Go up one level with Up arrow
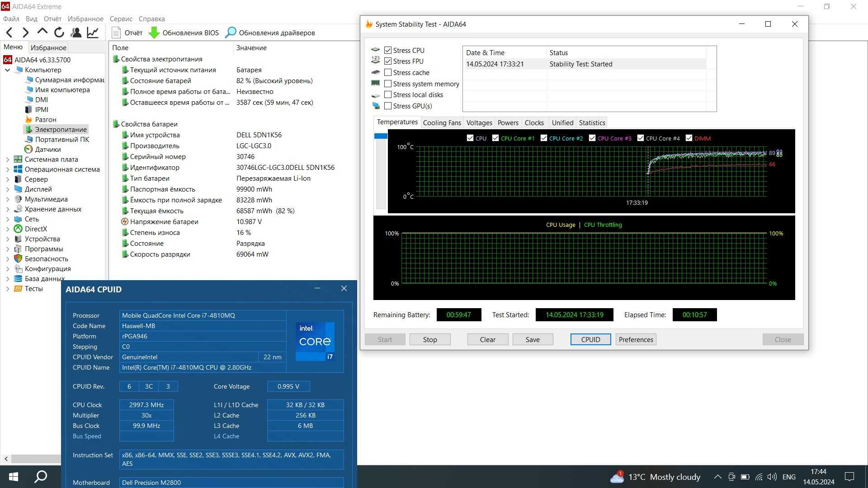This screenshot has height=488, width=868. (x=42, y=32)
